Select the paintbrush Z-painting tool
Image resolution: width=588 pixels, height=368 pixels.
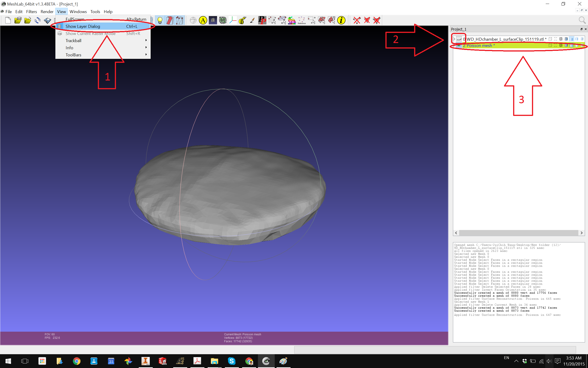(x=252, y=20)
